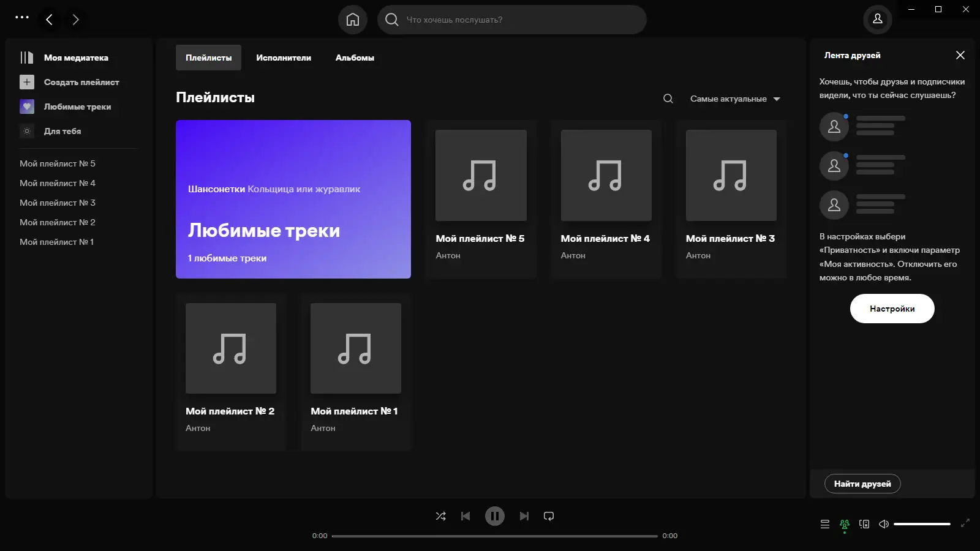
Task: Close the Лента друзей panel
Action: pos(960,55)
